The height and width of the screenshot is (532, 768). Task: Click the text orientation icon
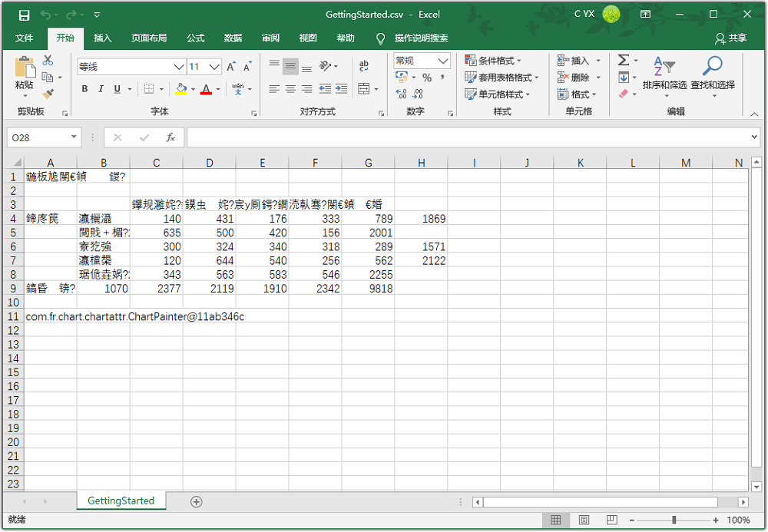coord(325,66)
